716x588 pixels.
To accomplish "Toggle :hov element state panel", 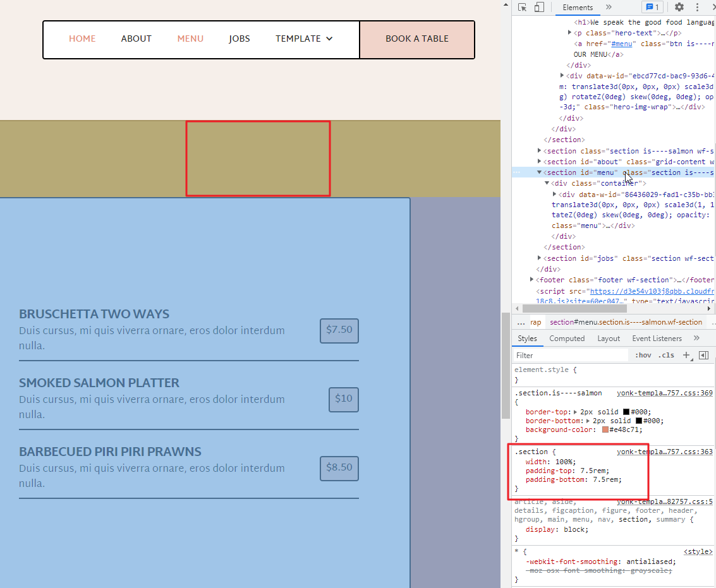I will pyautogui.click(x=643, y=355).
